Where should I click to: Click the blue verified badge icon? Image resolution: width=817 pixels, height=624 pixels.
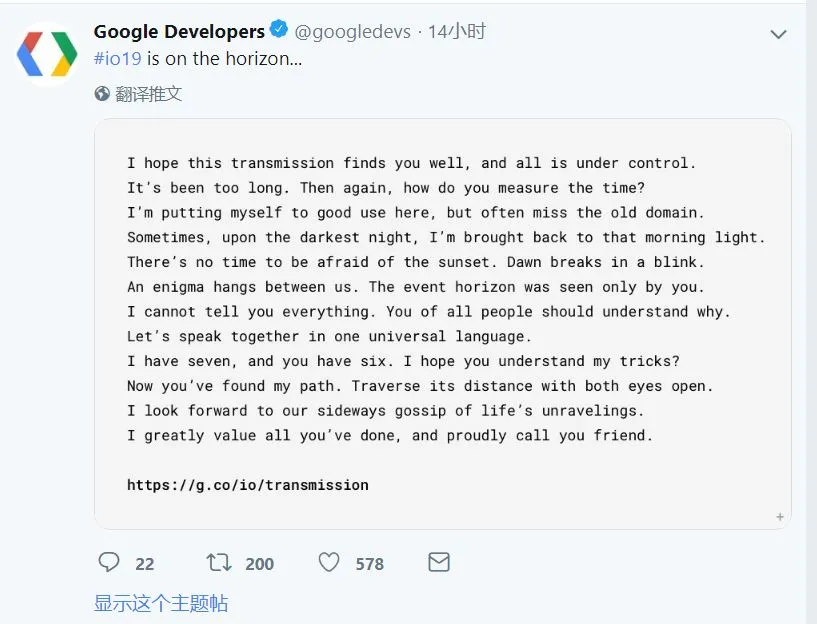(278, 32)
